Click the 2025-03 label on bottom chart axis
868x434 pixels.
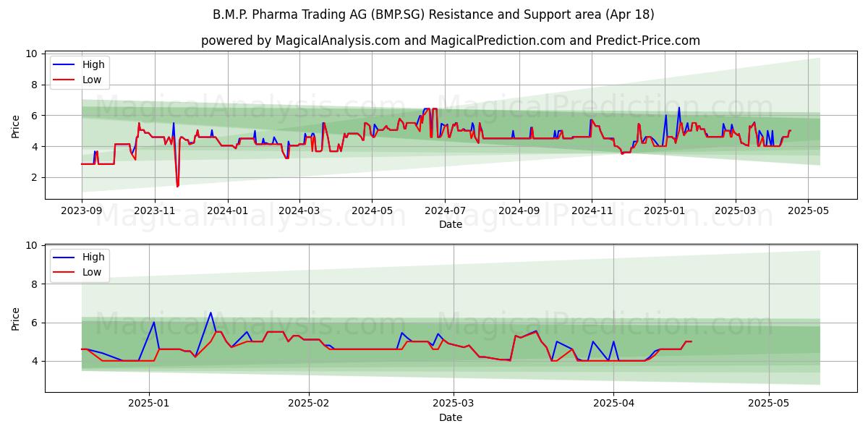454,403
